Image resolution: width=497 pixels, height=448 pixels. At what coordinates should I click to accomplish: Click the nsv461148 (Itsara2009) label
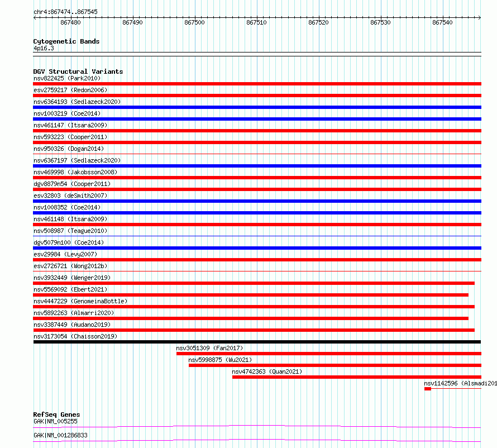click(70, 219)
